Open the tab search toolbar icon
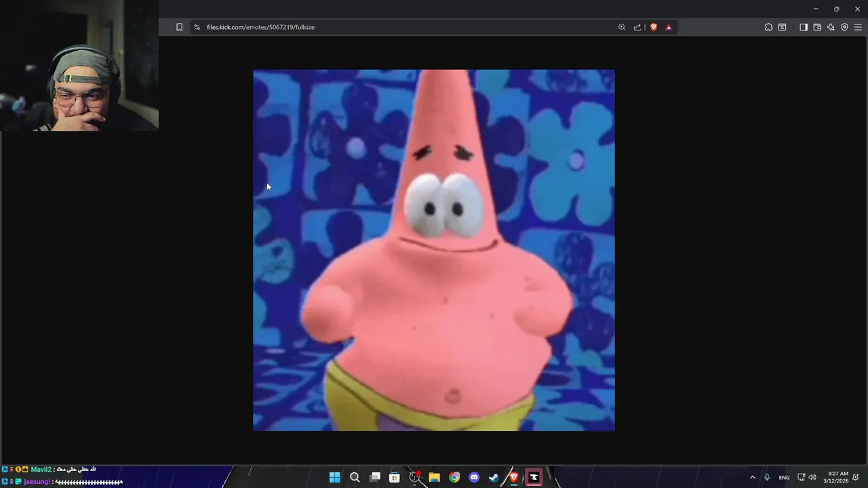 (x=782, y=27)
